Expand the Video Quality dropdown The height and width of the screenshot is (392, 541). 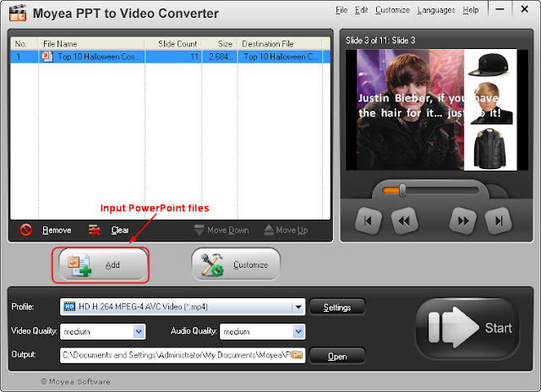tap(139, 332)
